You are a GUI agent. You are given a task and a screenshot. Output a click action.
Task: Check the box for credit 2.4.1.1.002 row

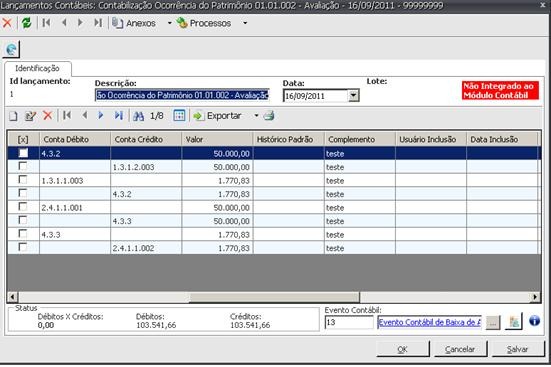pyautogui.click(x=23, y=247)
